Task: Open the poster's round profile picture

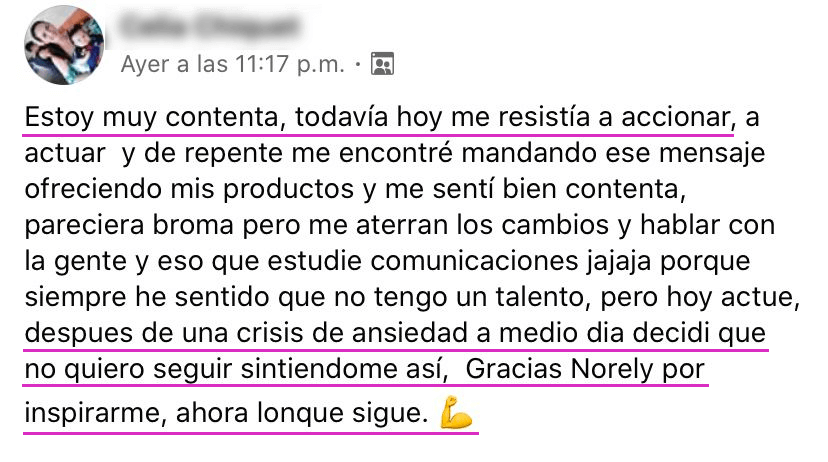Action: 64,45
